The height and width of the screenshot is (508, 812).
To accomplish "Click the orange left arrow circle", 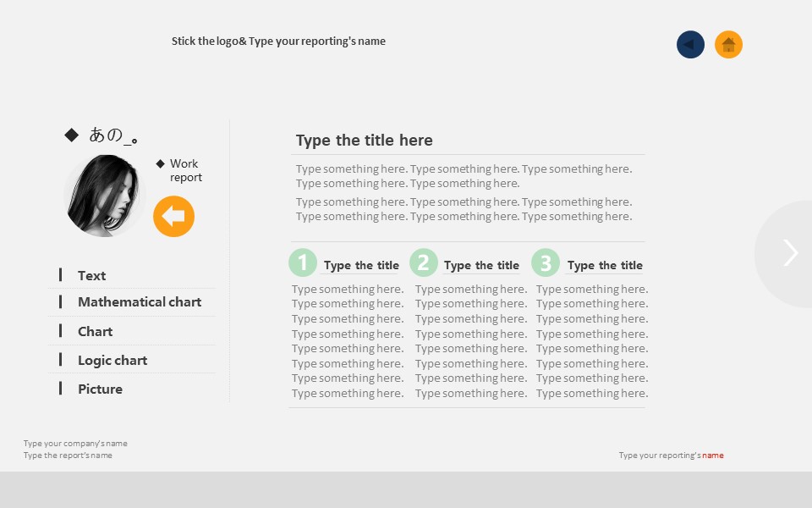I will click(x=173, y=217).
